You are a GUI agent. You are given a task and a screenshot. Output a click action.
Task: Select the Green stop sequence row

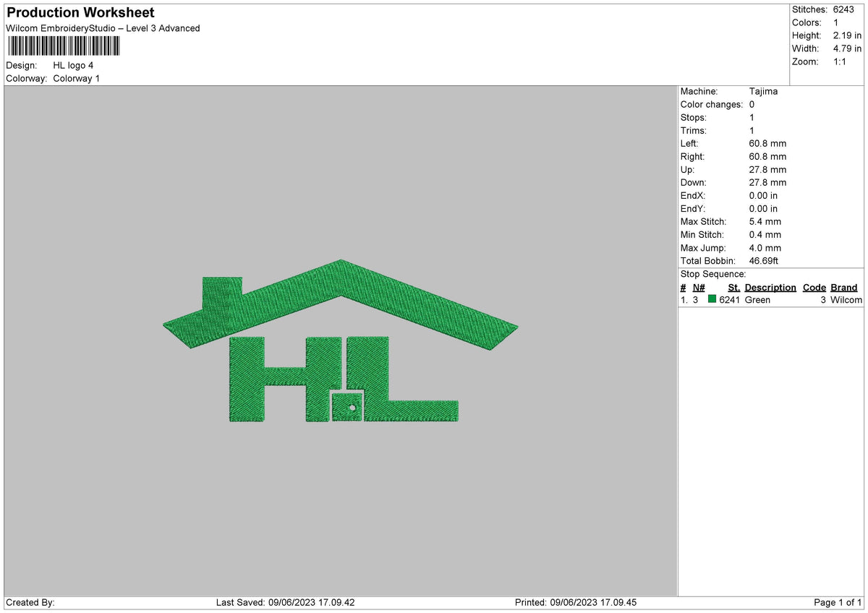(x=771, y=300)
